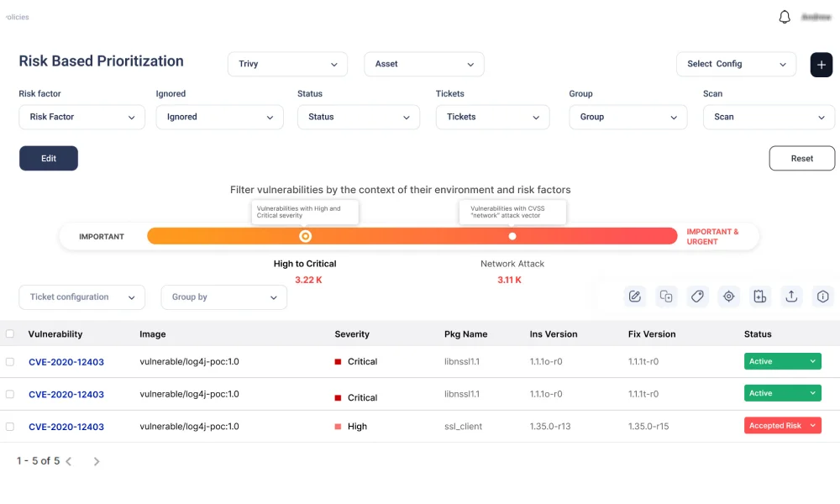The width and height of the screenshot is (840, 504).
Task: Click the target crosshair icon
Action: (x=728, y=297)
